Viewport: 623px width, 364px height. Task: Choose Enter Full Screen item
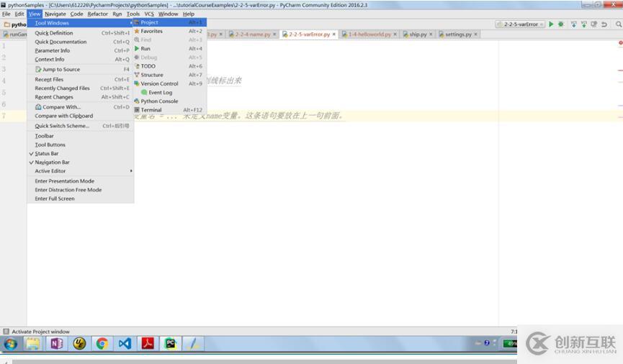pos(80,199)
